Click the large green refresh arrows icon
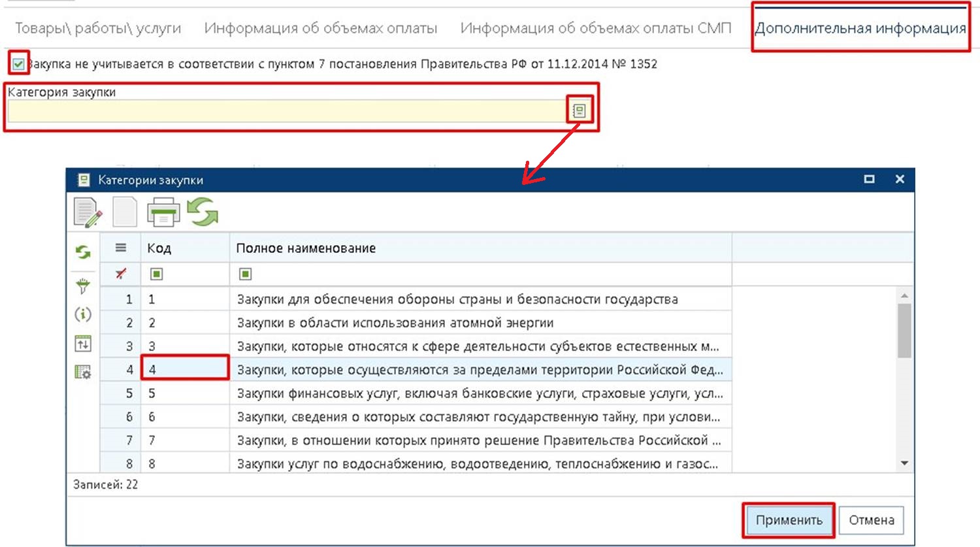Screen dimensions: 980x547 pos(203,212)
